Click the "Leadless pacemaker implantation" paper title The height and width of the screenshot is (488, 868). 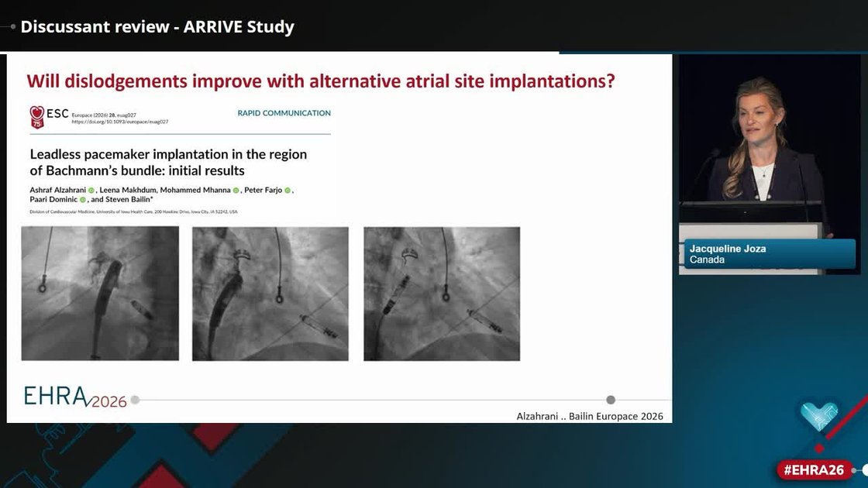point(168,162)
